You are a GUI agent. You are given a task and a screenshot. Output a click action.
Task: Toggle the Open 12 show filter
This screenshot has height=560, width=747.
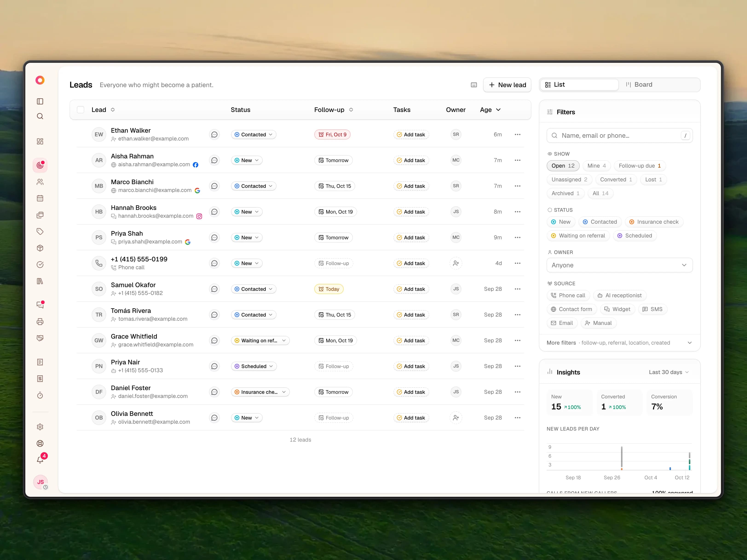pyautogui.click(x=563, y=166)
